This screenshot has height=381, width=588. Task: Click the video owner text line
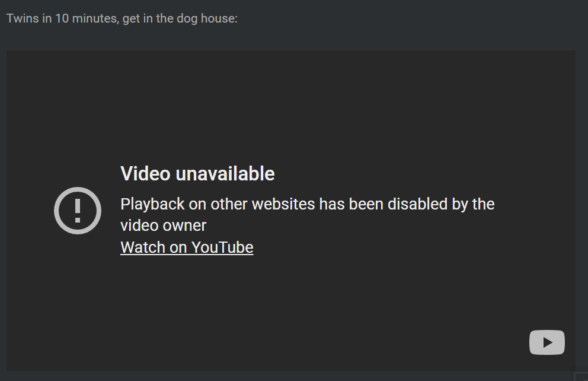(x=164, y=226)
